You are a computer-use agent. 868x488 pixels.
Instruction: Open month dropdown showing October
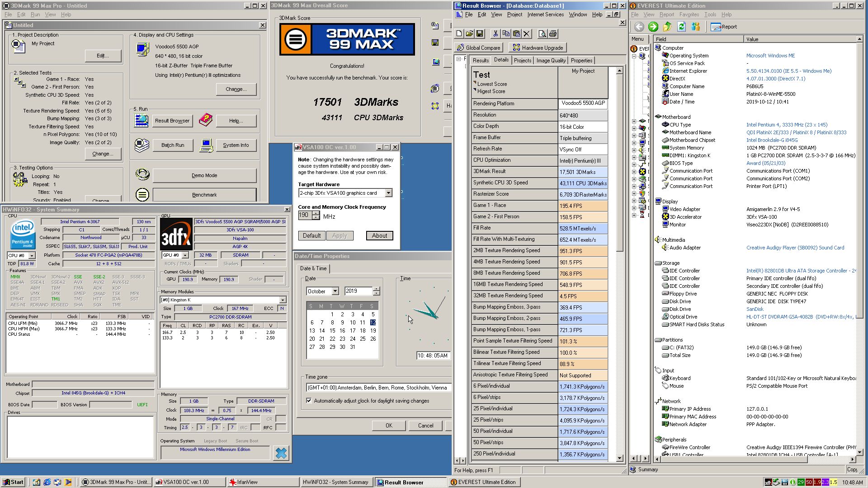[x=335, y=291]
